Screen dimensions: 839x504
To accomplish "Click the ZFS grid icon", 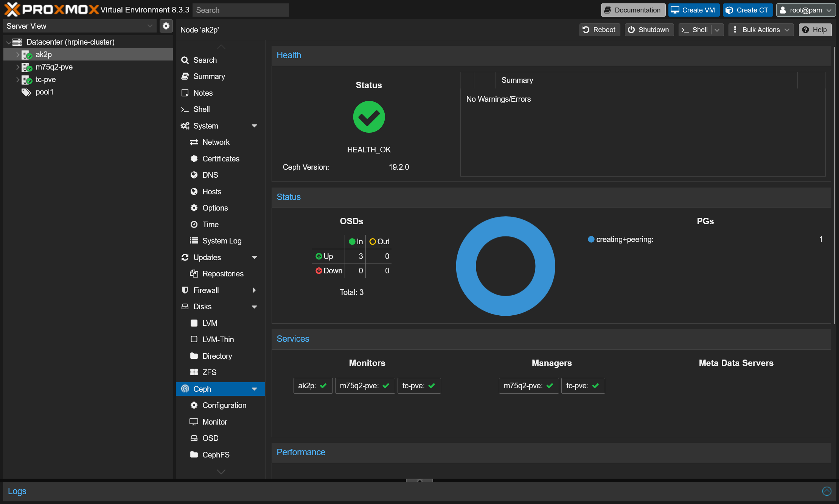I will pos(194,372).
